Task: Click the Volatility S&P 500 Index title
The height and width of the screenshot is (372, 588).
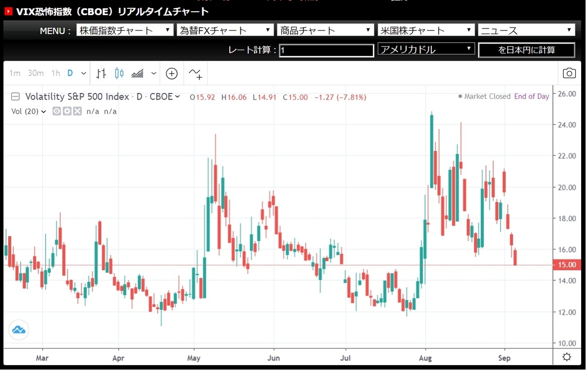Action: click(77, 97)
